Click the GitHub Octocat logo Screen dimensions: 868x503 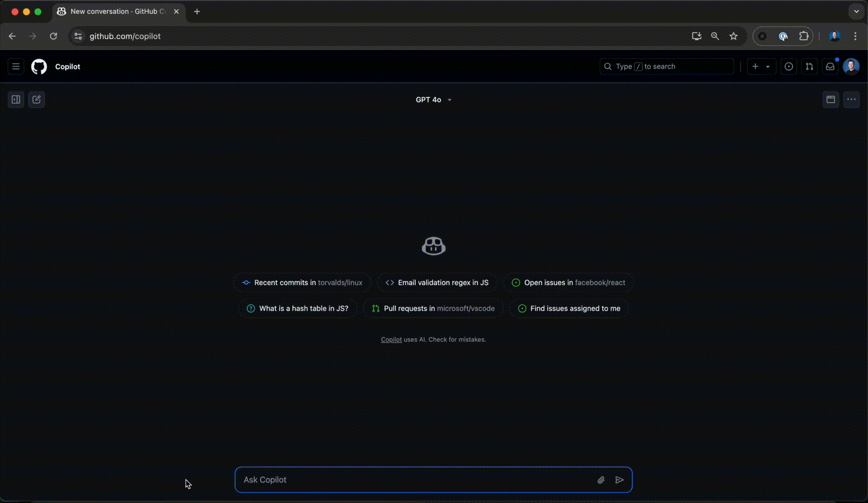(x=39, y=67)
